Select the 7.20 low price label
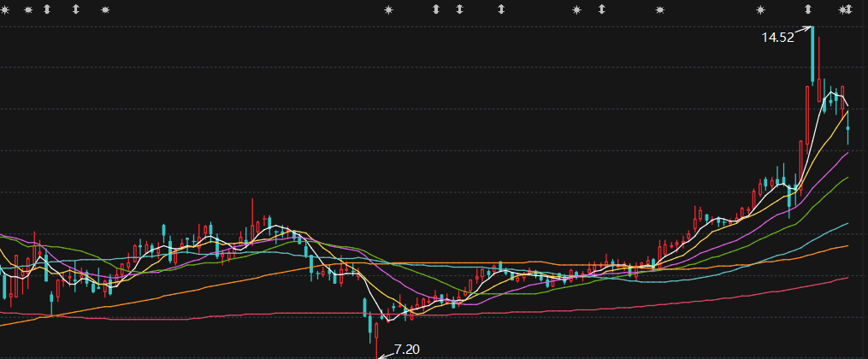868x359 pixels. tap(407, 349)
